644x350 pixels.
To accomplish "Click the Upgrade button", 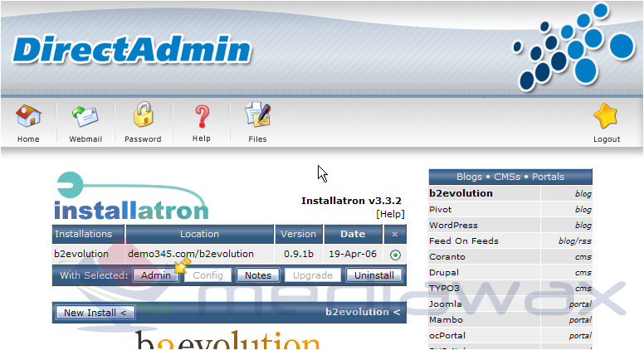I will [x=313, y=275].
